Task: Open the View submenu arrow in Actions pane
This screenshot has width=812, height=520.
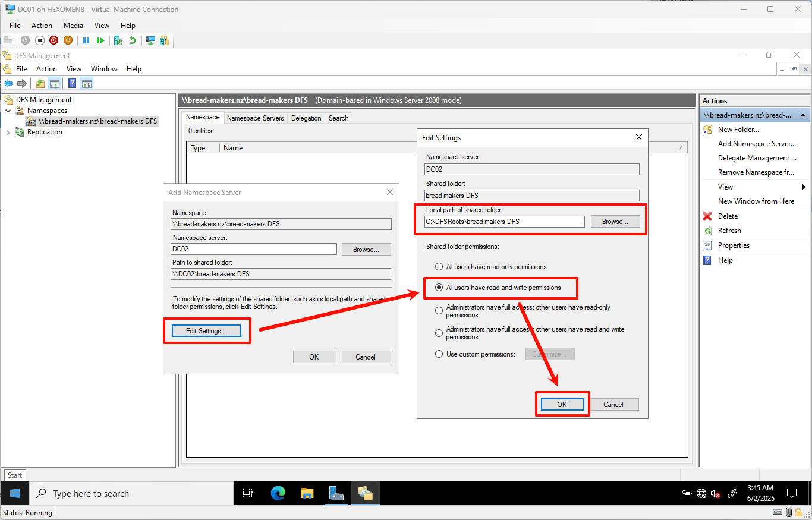Action: 804,187
